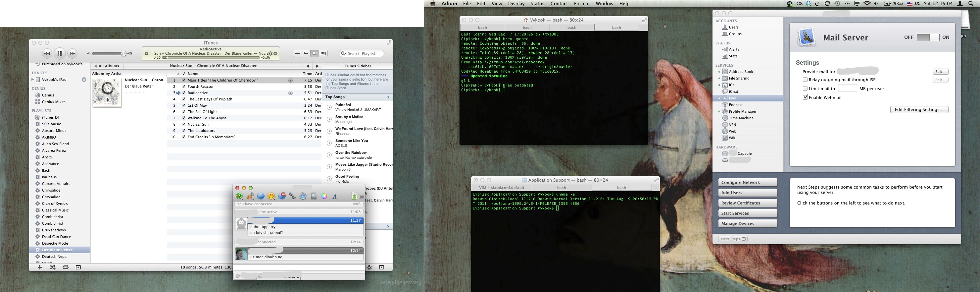Image resolution: width=980 pixels, height=292 pixels.
Task: Click Search Playlist field in iTunes
Action: (x=362, y=53)
